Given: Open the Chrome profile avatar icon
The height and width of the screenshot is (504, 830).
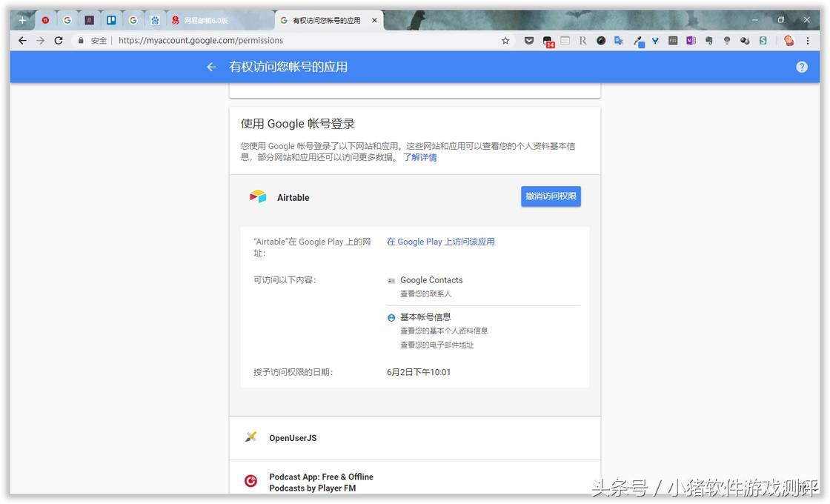Looking at the screenshot, I should click(x=789, y=41).
